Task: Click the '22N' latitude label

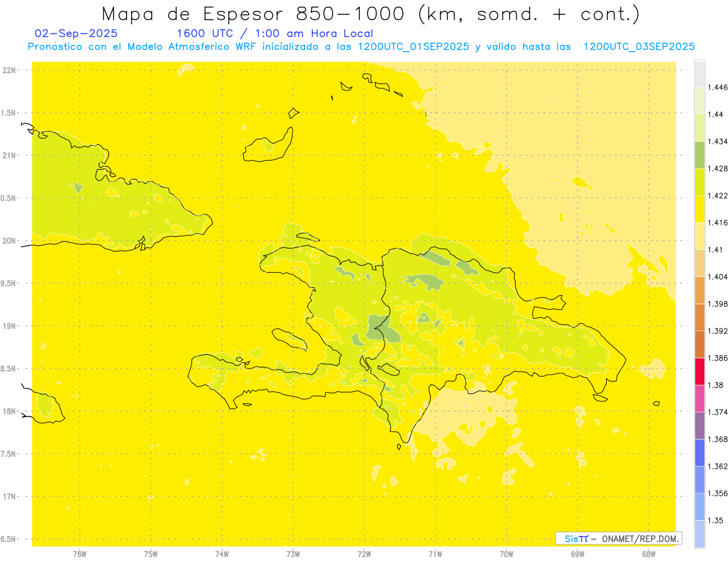Action: [9, 70]
